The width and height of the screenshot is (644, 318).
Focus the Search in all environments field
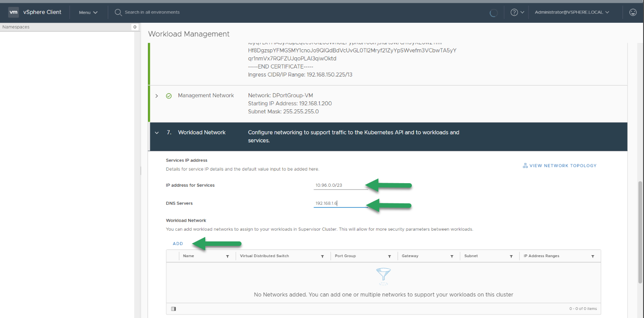tap(152, 13)
